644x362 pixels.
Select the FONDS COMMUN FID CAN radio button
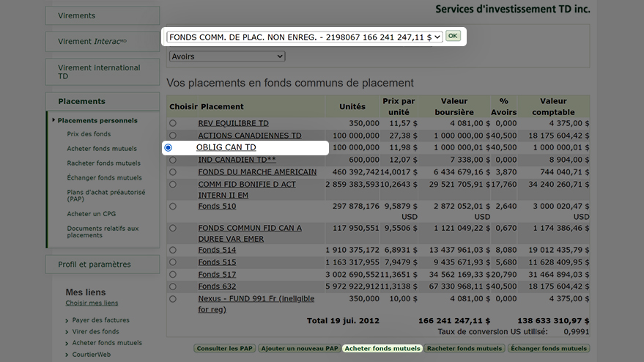point(172,228)
